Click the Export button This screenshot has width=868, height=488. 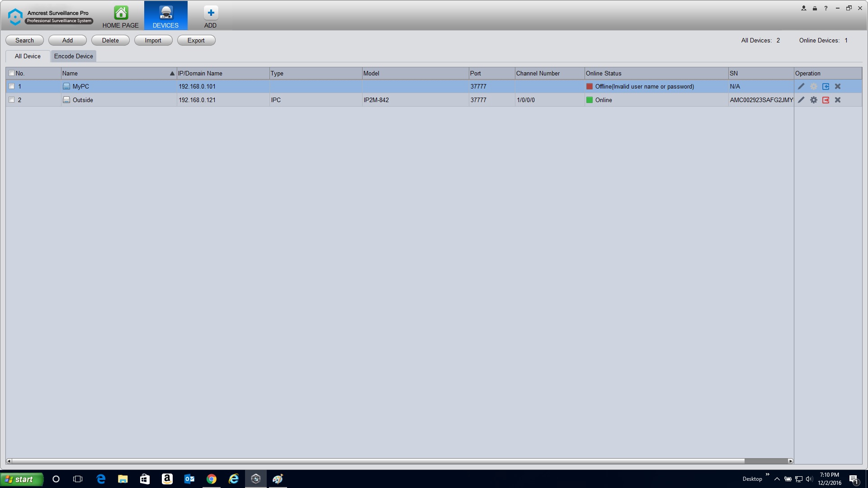pyautogui.click(x=196, y=40)
